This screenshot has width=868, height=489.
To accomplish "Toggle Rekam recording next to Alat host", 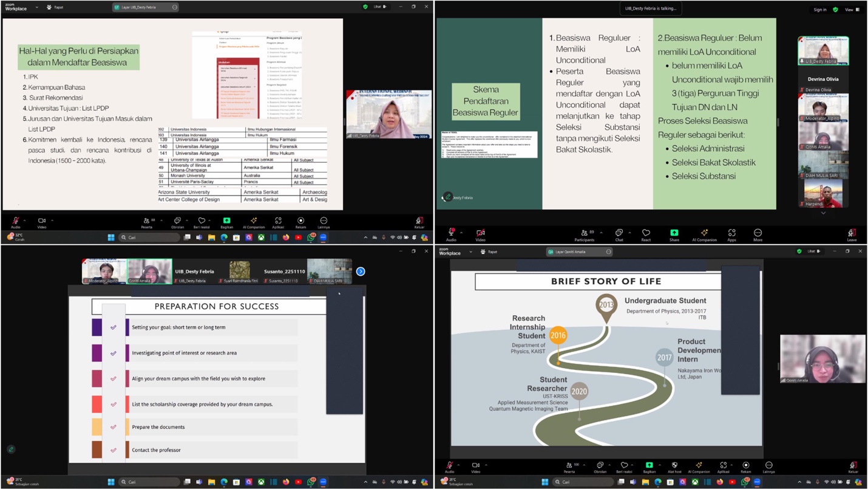I will 746,467.
